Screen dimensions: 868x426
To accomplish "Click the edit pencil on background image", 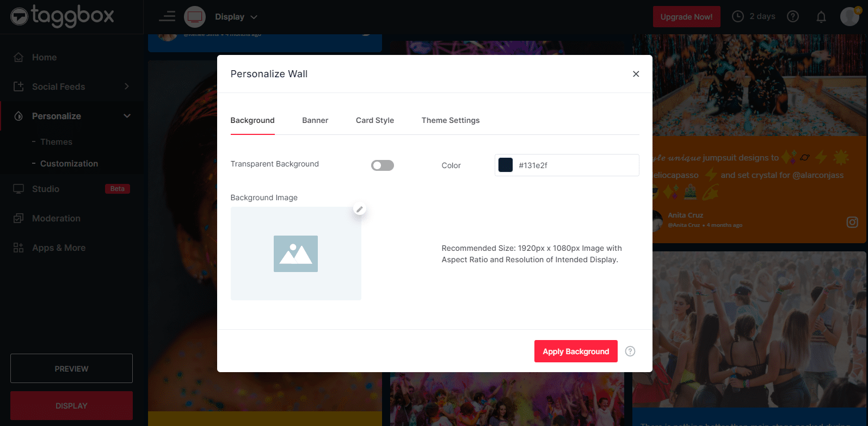I will tap(359, 209).
